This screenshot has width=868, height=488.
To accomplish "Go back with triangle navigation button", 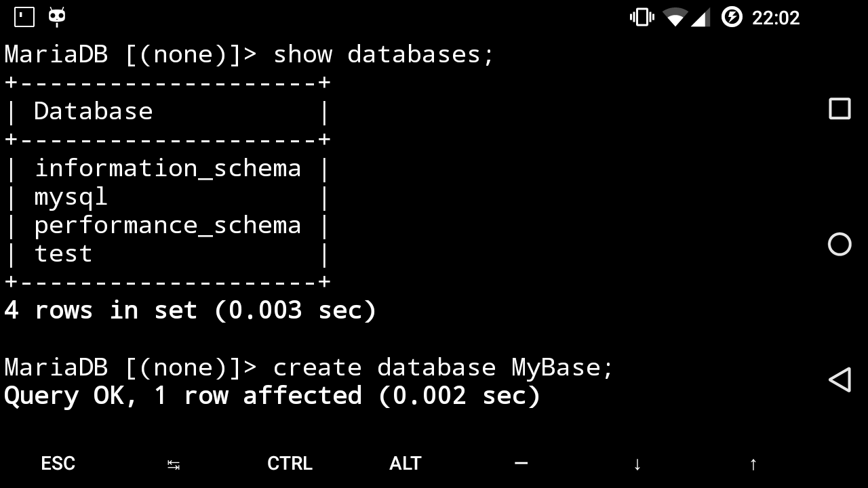I will tap(840, 380).
